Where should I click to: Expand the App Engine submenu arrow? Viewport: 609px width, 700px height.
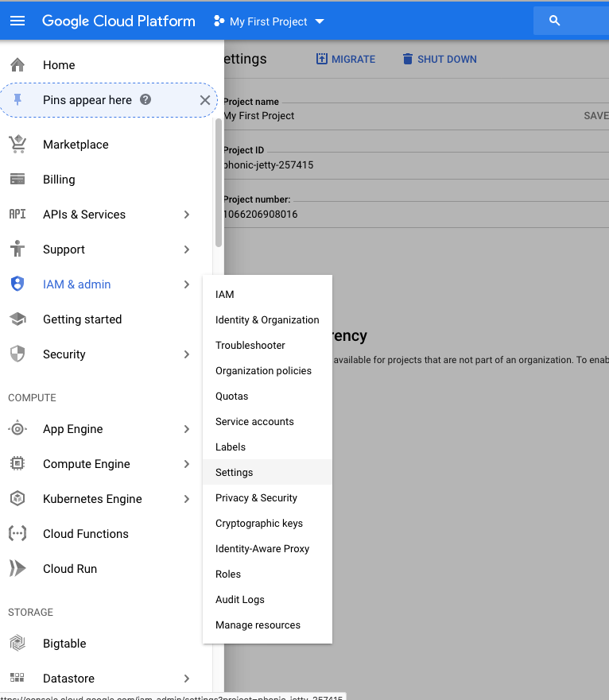tap(187, 429)
